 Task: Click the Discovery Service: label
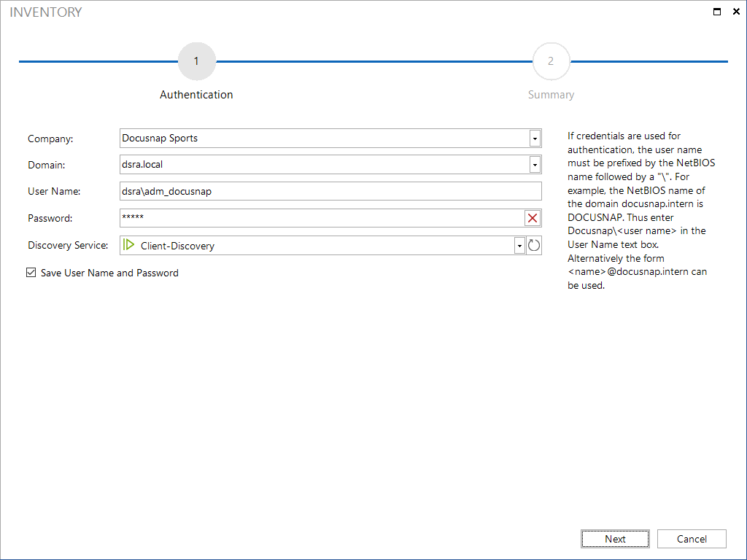pos(68,245)
